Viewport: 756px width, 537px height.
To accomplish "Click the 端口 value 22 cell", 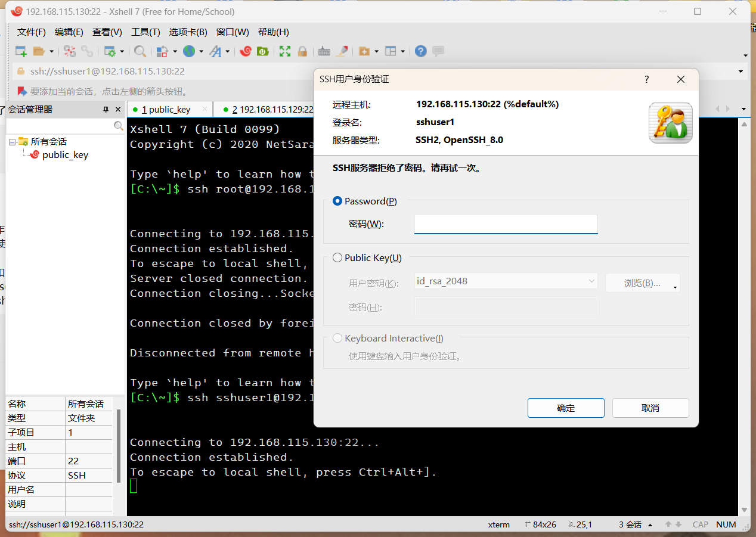I will point(89,461).
